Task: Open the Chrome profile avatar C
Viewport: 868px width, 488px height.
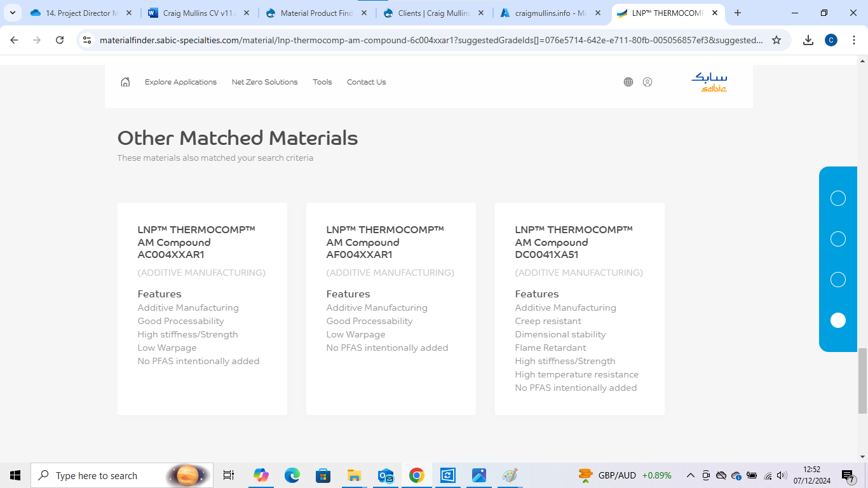Action: (x=831, y=40)
